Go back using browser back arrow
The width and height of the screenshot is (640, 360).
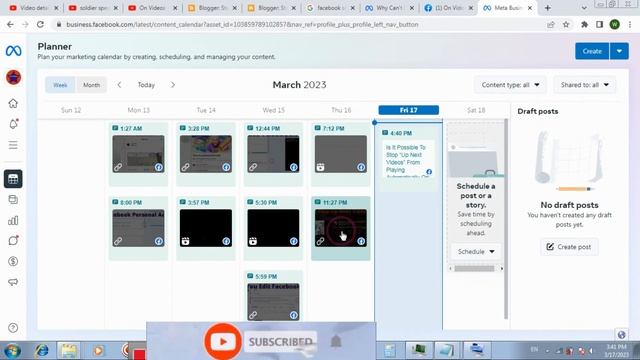click(10, 24)
